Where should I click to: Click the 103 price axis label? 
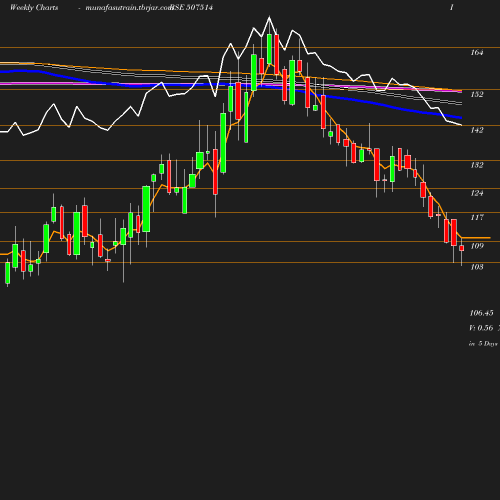pyautogui.click(x=477, y=267)
